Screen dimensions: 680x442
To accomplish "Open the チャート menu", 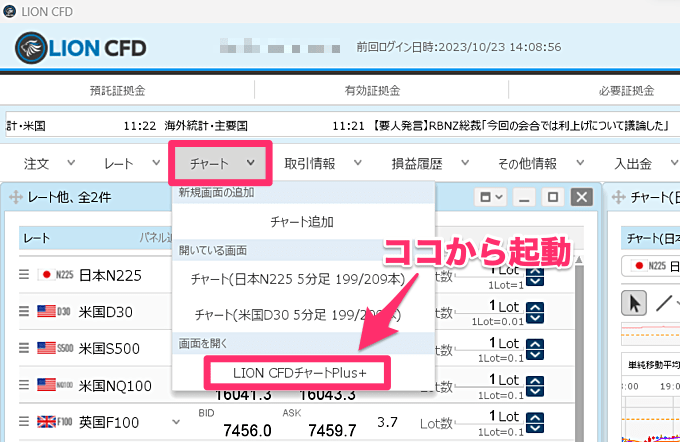I will 221,163.
